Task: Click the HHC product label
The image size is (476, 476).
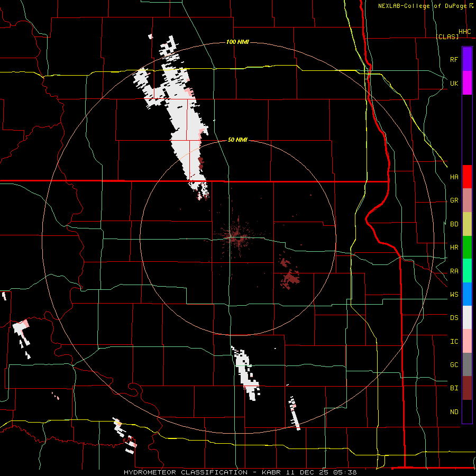Action: 464,32
